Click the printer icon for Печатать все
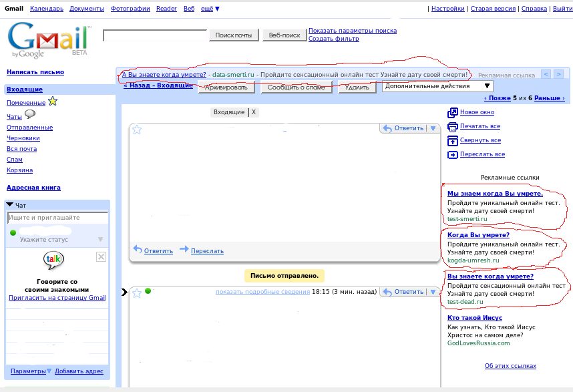This screenshot has width=573, height=392. [452, 127]
